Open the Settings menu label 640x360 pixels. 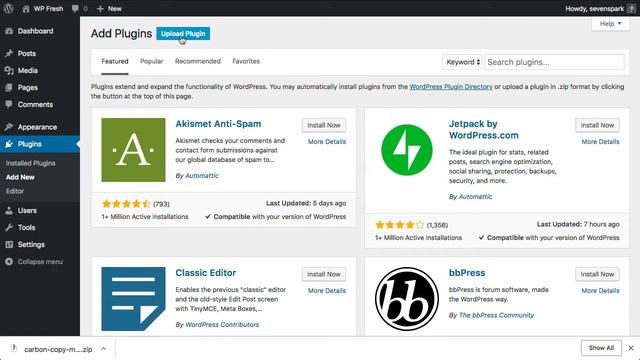[x=31, y=244]
